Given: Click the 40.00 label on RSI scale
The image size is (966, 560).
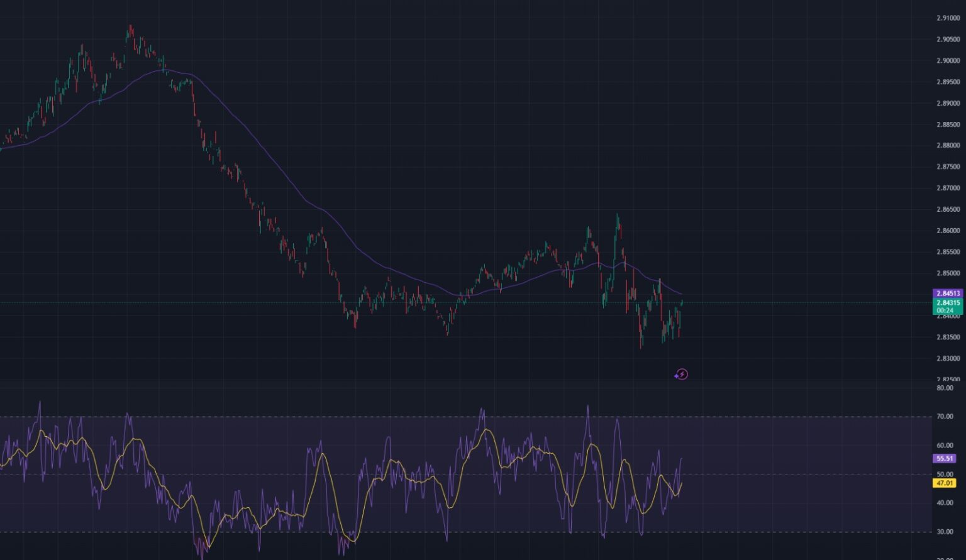Looking at the screenshot, I should pos(945,503).
